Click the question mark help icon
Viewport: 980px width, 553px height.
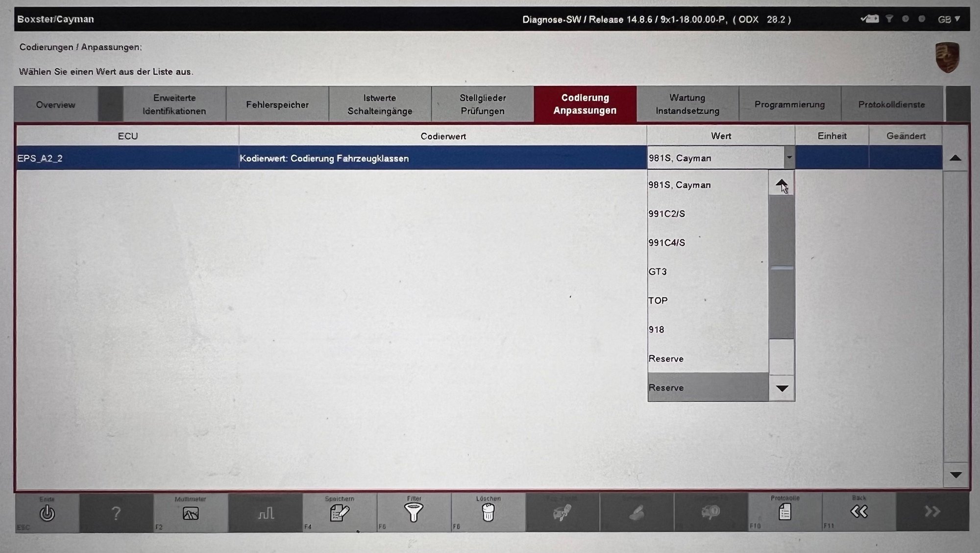tap(116, 513)
